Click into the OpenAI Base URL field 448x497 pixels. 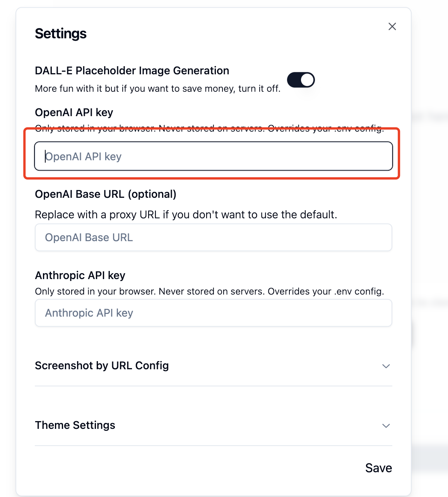[214, 237]
